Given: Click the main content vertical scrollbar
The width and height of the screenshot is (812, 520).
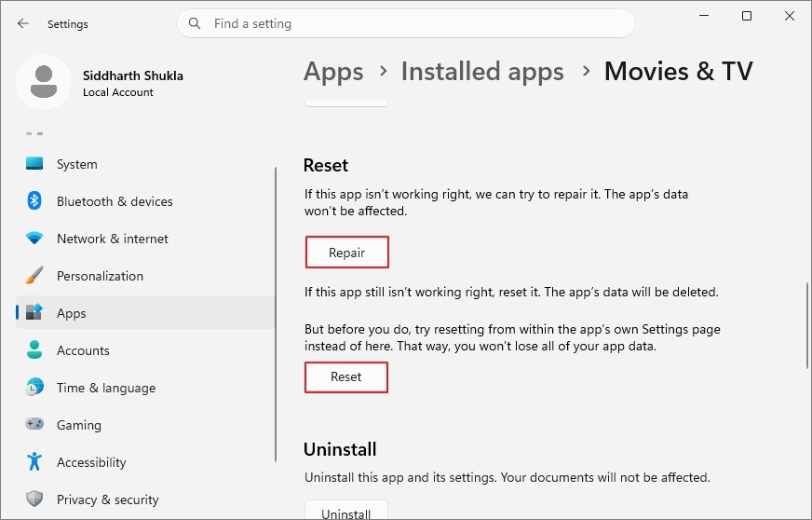Looking at the screenshot, I should (x=806, y=325).
